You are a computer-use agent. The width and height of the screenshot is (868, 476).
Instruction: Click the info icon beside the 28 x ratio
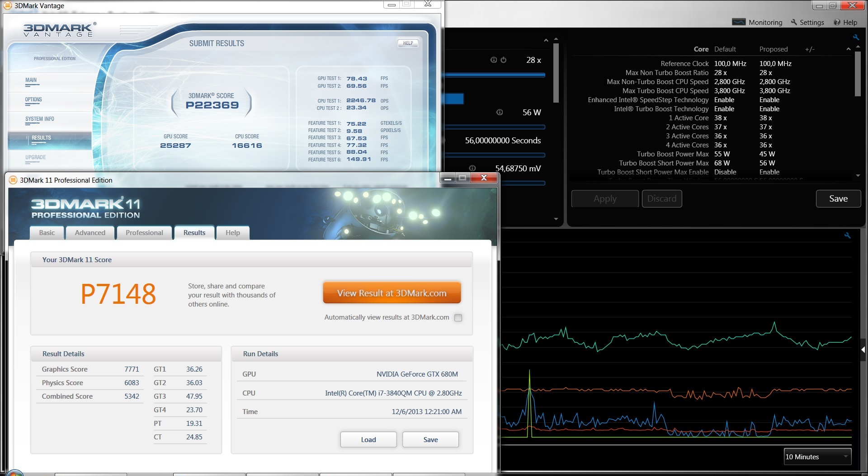[494, 60]
